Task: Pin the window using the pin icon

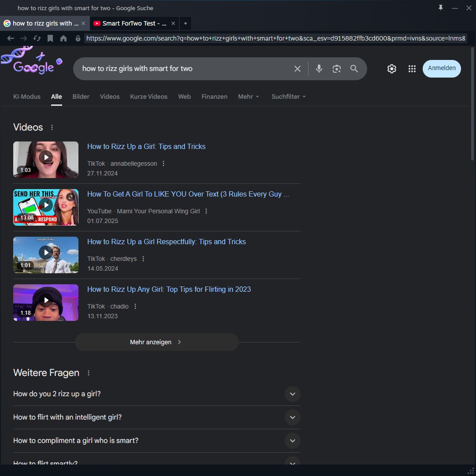Action: click(x=440, y=8)
